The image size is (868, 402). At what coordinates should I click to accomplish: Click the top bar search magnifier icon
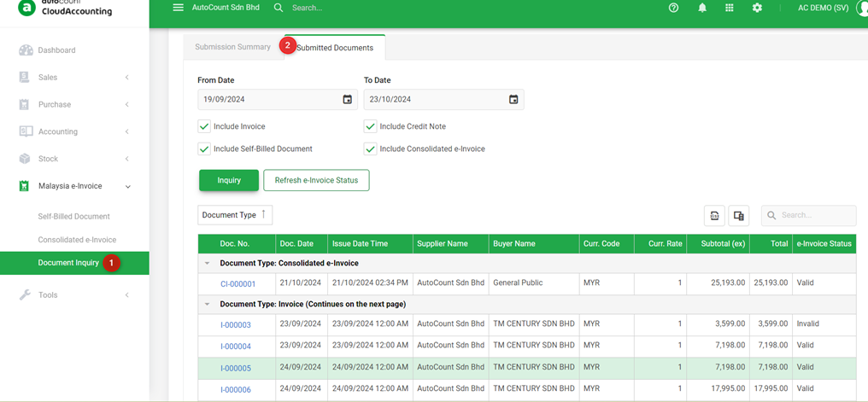pos(279,8)
